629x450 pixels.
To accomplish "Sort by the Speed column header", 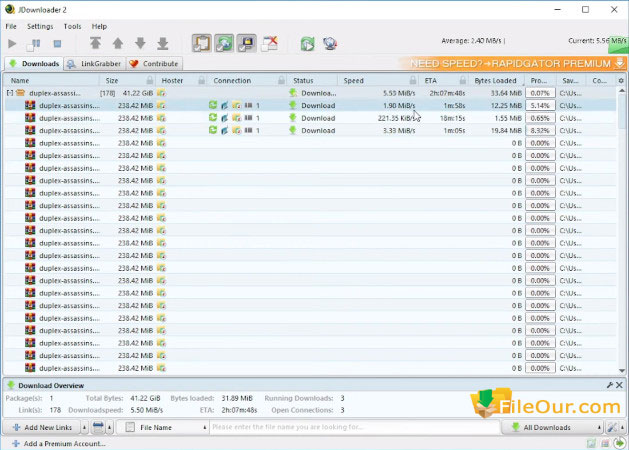I will click(353, 81).
